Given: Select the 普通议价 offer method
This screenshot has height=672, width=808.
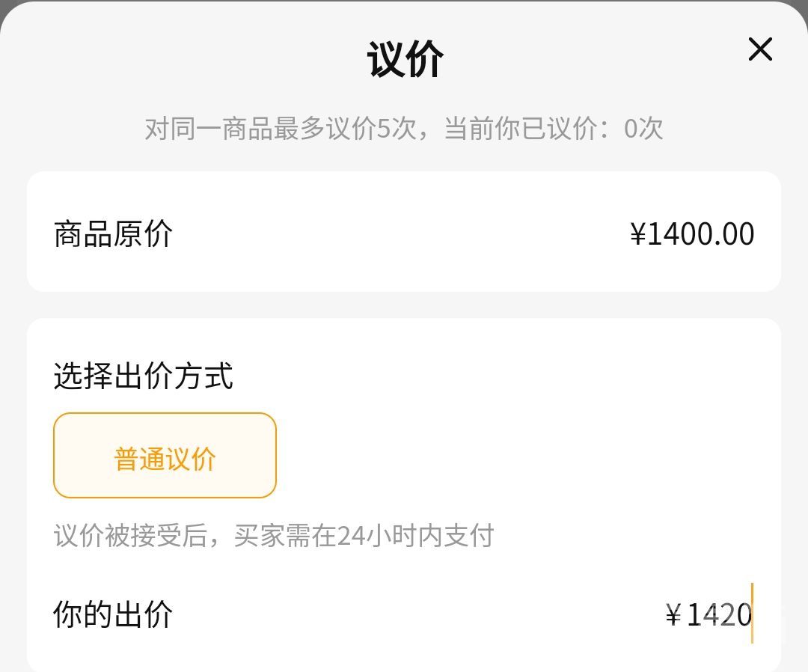Looking at the screenshot, I should (x=165, y=455).
